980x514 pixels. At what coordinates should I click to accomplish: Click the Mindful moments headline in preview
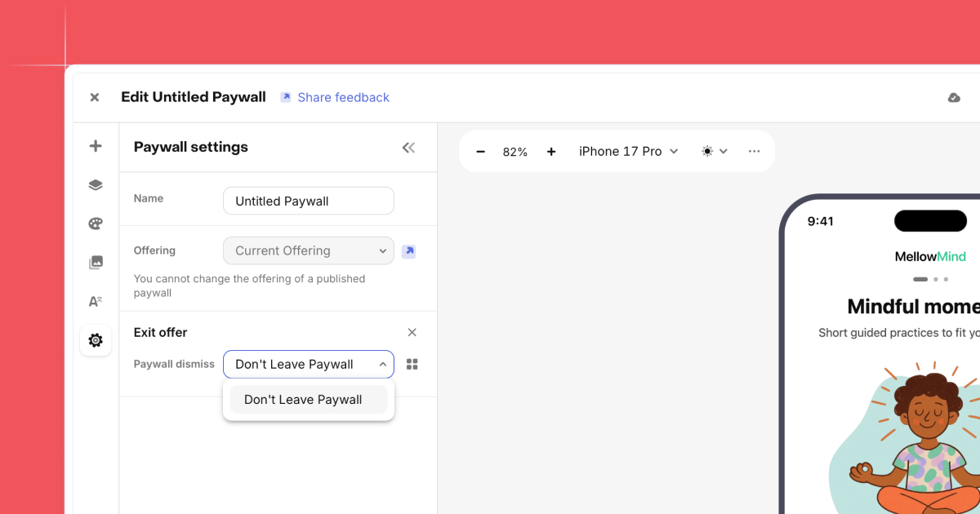coord(913,307)
